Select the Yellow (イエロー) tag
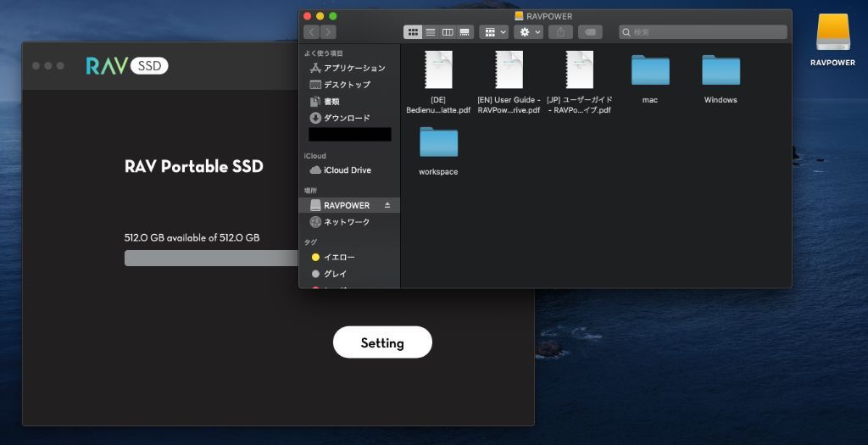Image resolution: width=868 pixels, height=445 pixels. [x=349, y=258]
